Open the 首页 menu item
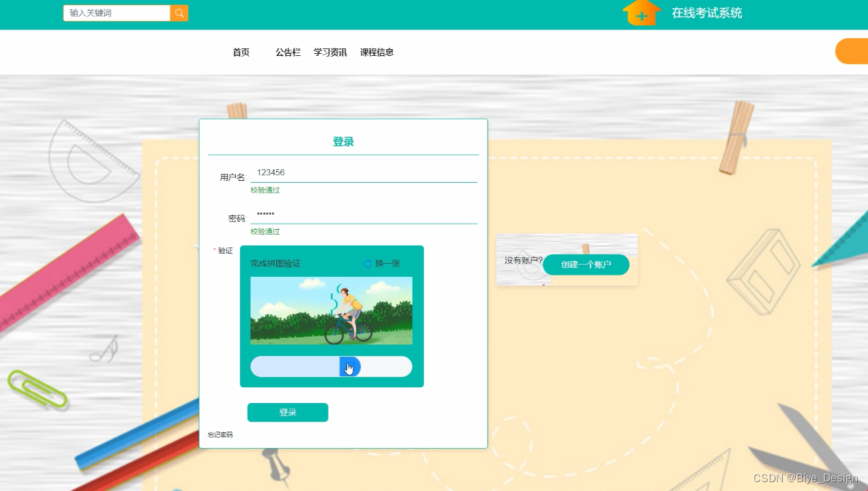 coord(241,53)
